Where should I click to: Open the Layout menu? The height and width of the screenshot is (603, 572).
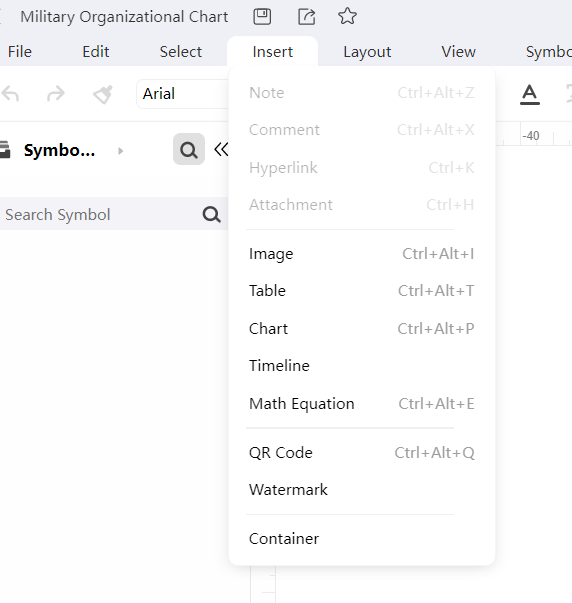pos(367,52)
